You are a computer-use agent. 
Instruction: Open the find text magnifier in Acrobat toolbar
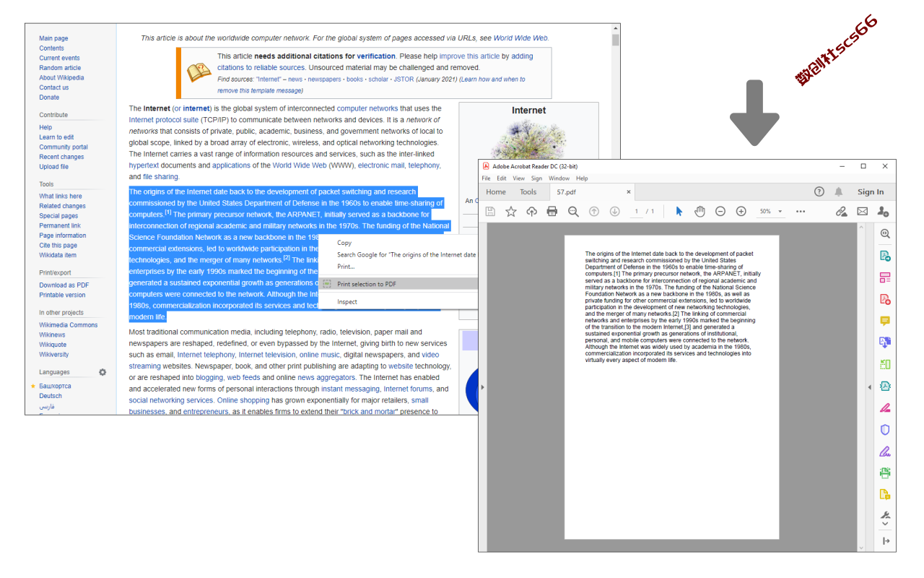pyautogui.click(x=573, y=211)
